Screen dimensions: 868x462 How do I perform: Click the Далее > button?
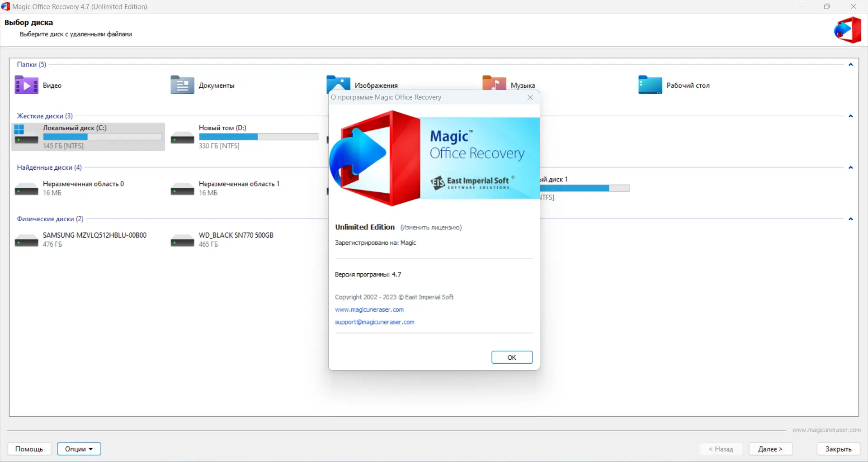click(x=770, y=449)
